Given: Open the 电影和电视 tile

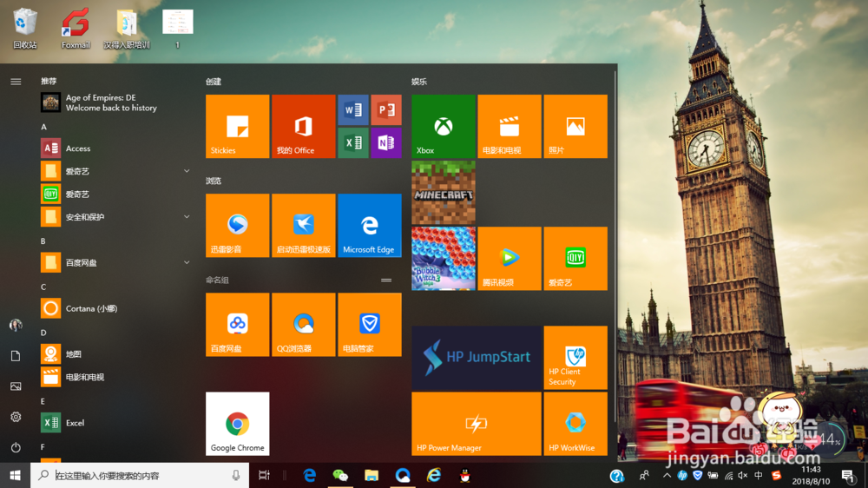Looking at the screenshot, I should [510, 126].
